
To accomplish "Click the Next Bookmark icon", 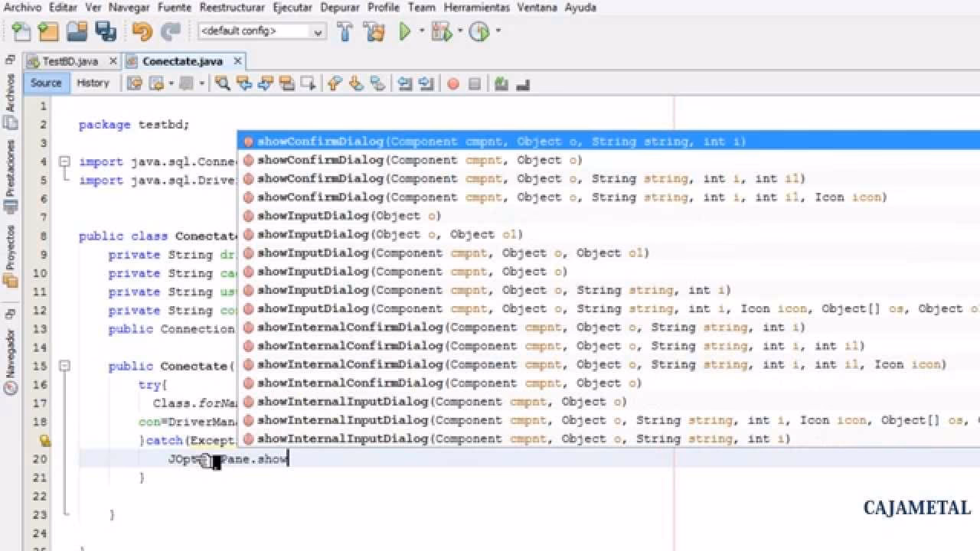I will (355, 83).
